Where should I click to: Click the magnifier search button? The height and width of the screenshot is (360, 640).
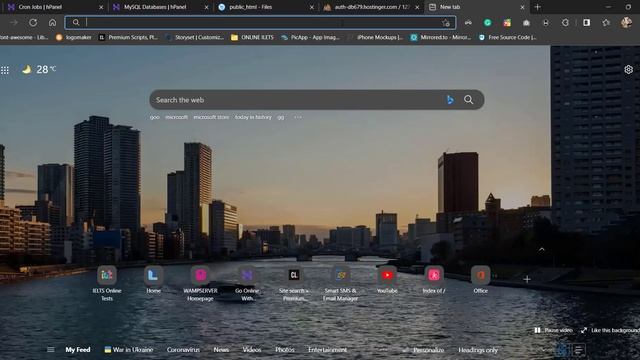[469, 100]
